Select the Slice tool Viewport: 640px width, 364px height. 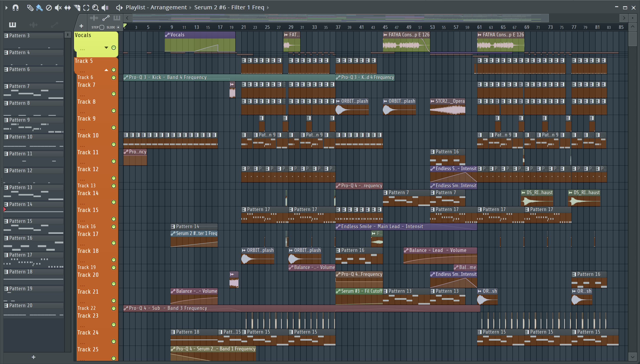(77, 8)
